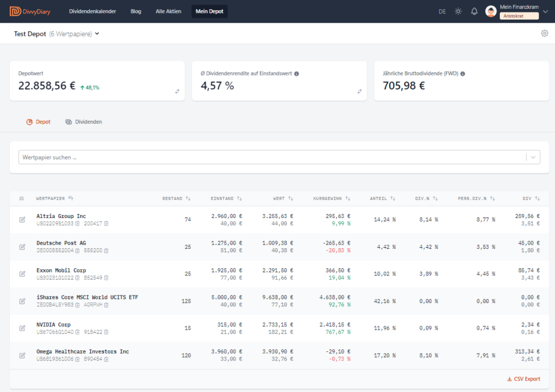Toggle the light/dark theme sun icon
This screenshot has height=392, width=555.
click(x=458, y=11)
